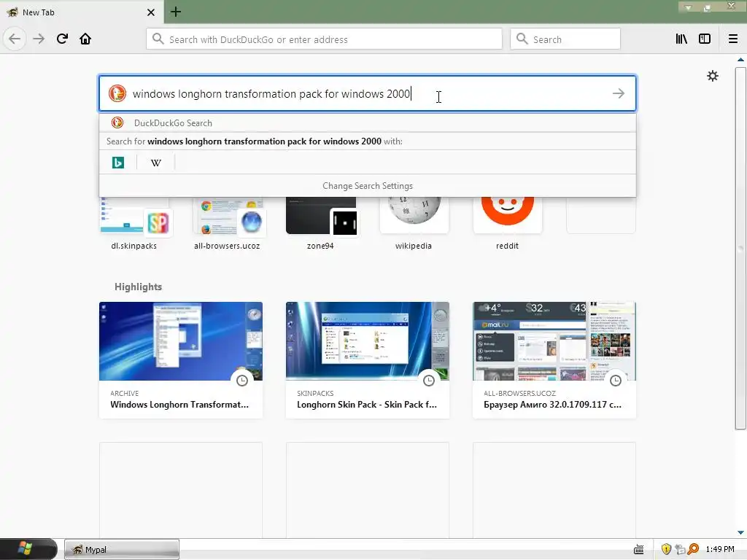Choose DuckDuckGo Search suggestion row
The width and height of the screenshot is (747, 560).
(x=368, y=122)
